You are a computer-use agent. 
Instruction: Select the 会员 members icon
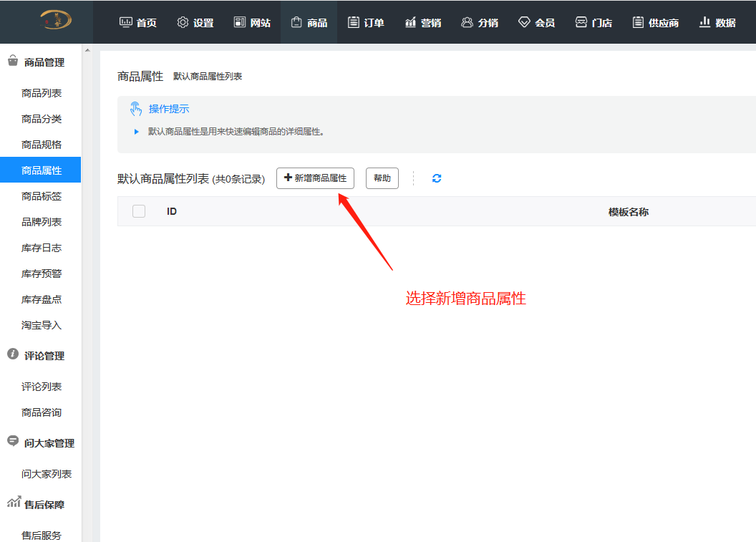point(523,22)
